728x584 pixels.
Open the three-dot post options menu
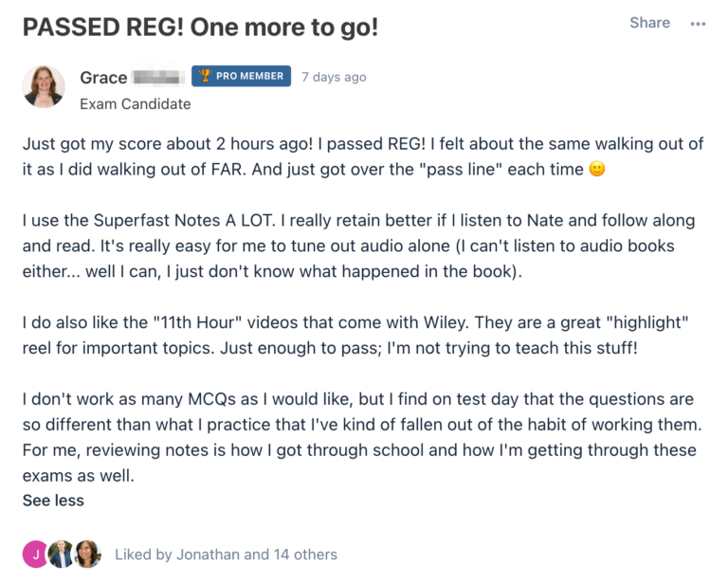[698, 24]
